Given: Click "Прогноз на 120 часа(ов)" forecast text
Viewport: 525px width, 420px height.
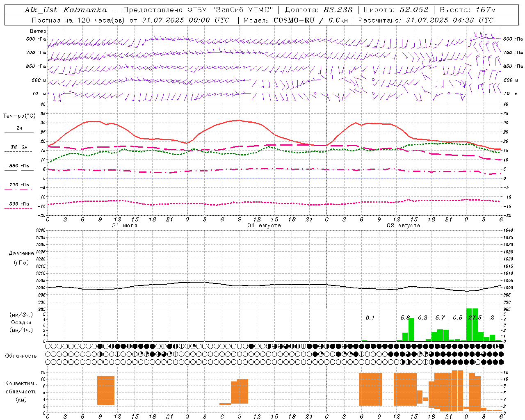Looking at the screenshot, I should point(78,20).
